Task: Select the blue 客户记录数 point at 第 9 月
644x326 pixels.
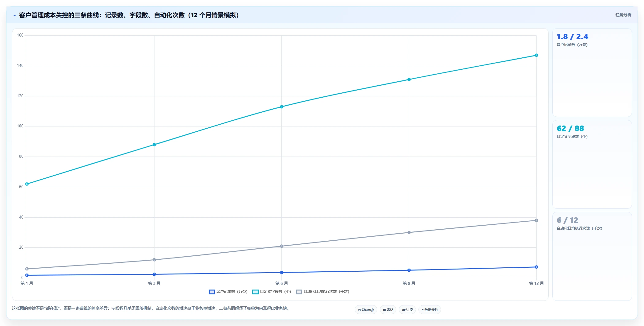Action: pos(409,270)
